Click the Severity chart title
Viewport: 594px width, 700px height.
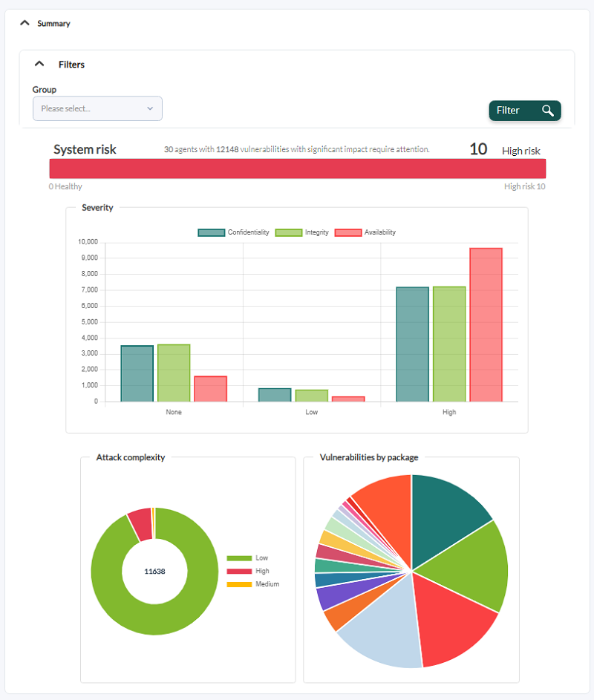[x=97, y=208]
